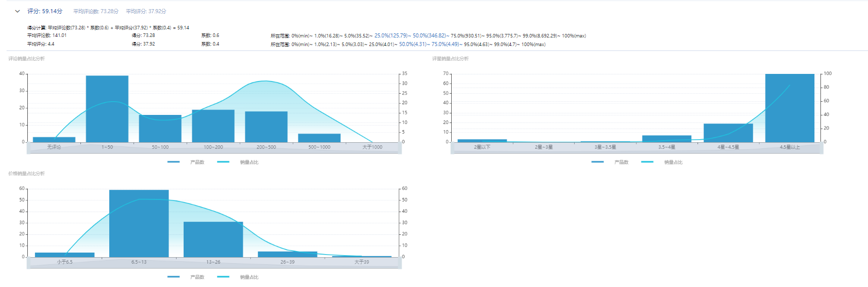Toggle 销量占比 legend in 评星销量占比分析 chart
The width and height of the screenshot is (868, 287).
click(x=662, y=162)
